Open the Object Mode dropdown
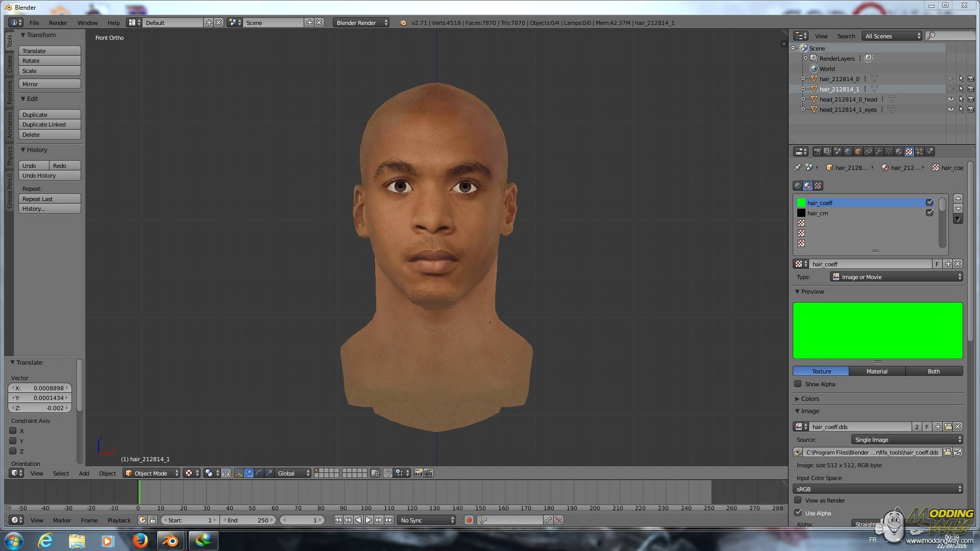Image resolution: width=980 pixels, height=551 pixels. 152,473
